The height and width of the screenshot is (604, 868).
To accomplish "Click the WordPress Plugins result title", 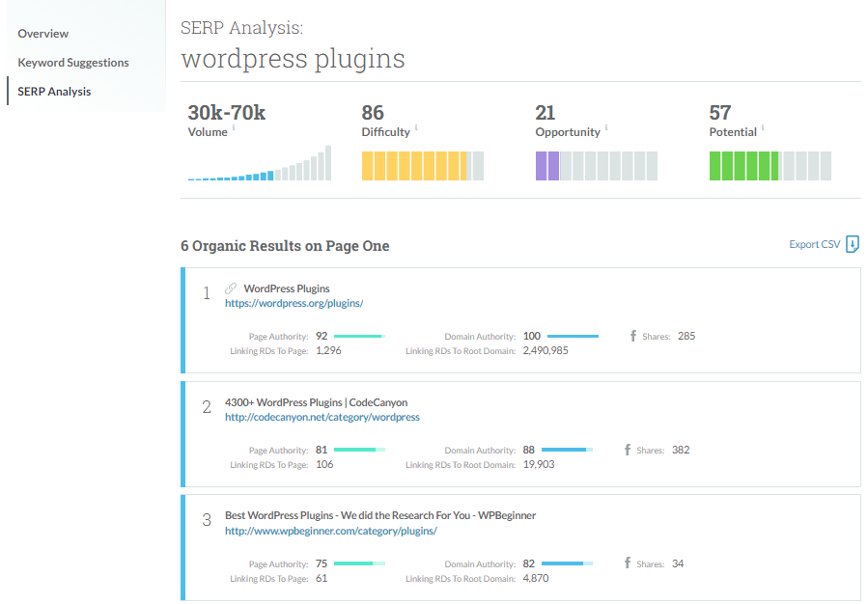I will (287, 288).
